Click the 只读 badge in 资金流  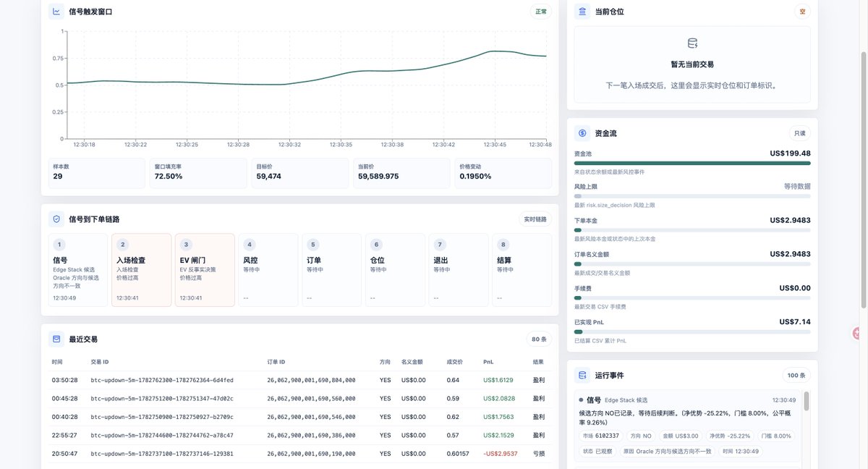[x=799, y=133]
